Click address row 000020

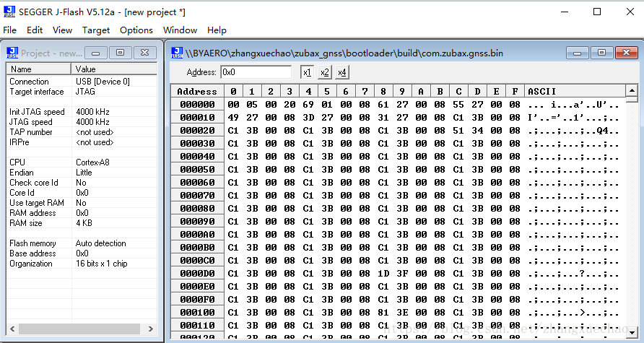point(197,131)
